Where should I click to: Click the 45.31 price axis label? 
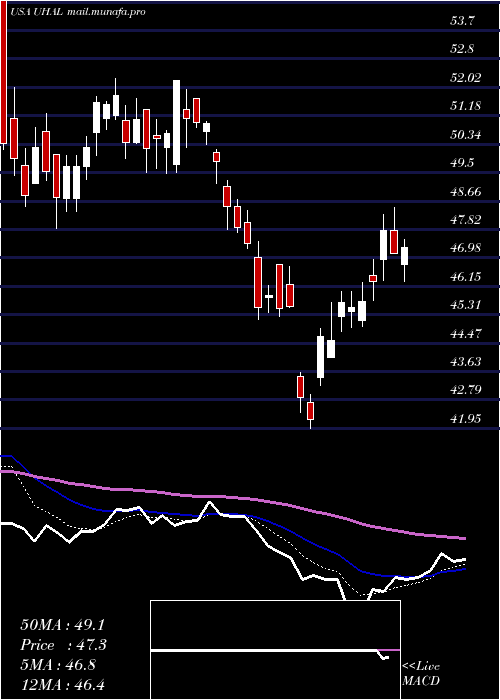pyautogui.click(x=466, y=305)
